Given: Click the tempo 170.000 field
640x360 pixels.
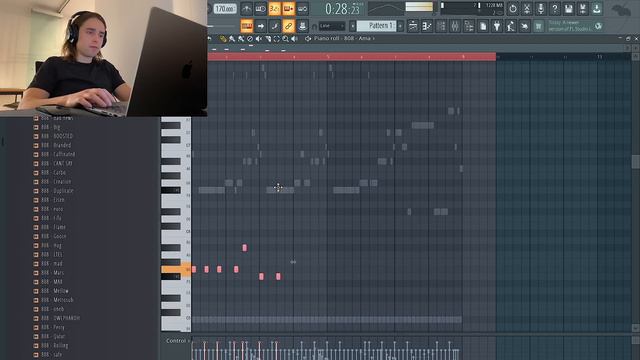Looking at the screenshot, I should [x=225, y=9].
